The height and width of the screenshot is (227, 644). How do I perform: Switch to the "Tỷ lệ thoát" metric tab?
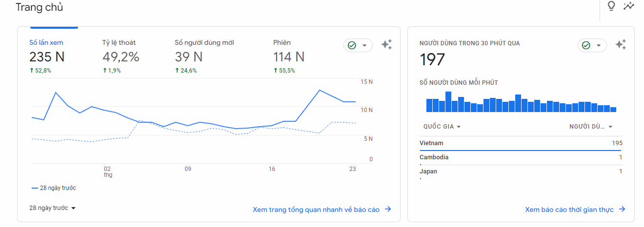click(x=121, y=56)
